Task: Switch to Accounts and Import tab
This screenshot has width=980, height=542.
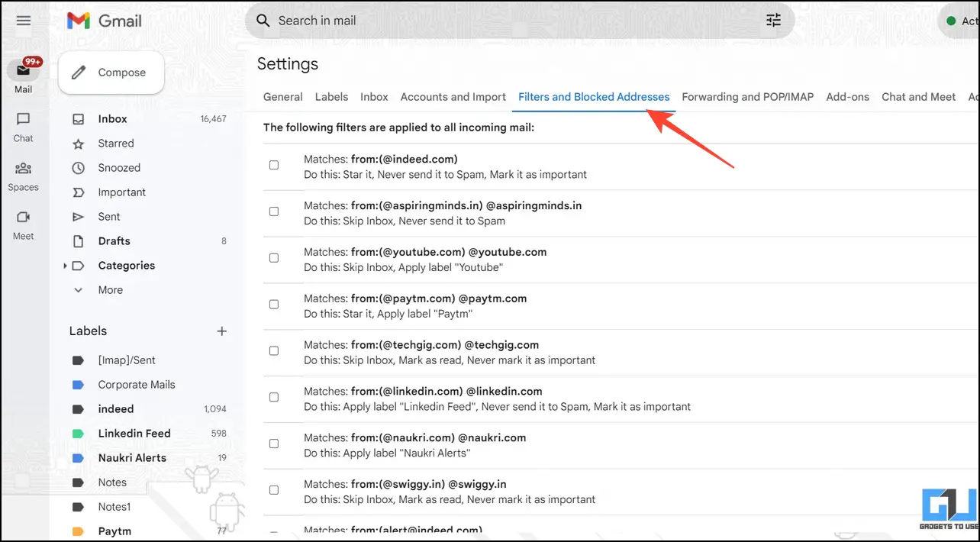Action: (453, 97)
